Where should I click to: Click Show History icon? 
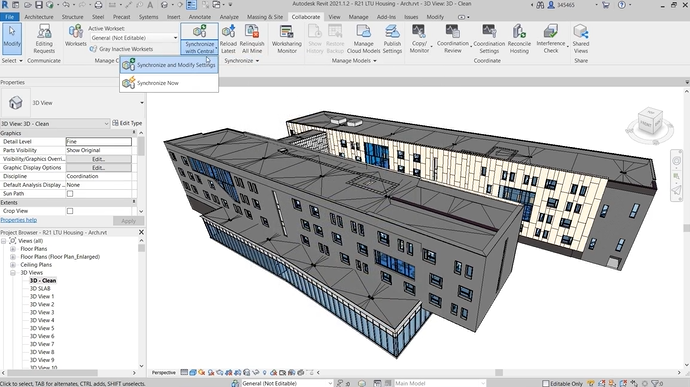pos(315,31)
